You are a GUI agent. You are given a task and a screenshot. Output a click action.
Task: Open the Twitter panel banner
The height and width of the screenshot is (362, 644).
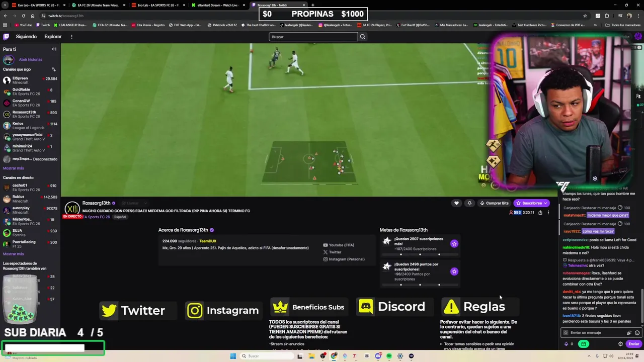[x=138, y=310]
